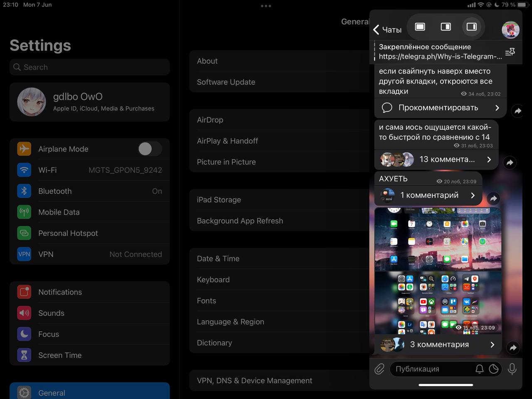
Task: Open VPN, DNS & Device Management
Action: 279,380
